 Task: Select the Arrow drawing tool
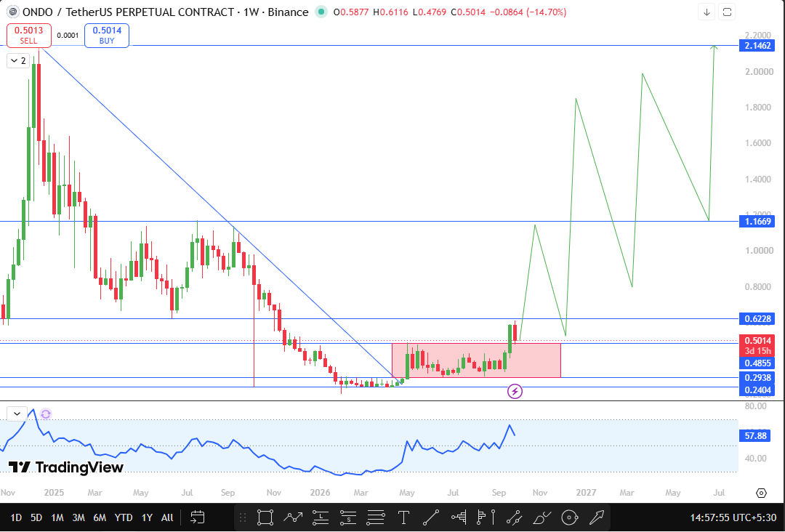(x=597, y=517)
